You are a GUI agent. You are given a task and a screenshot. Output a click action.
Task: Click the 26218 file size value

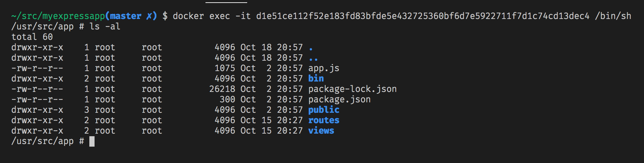click(222, 89)
